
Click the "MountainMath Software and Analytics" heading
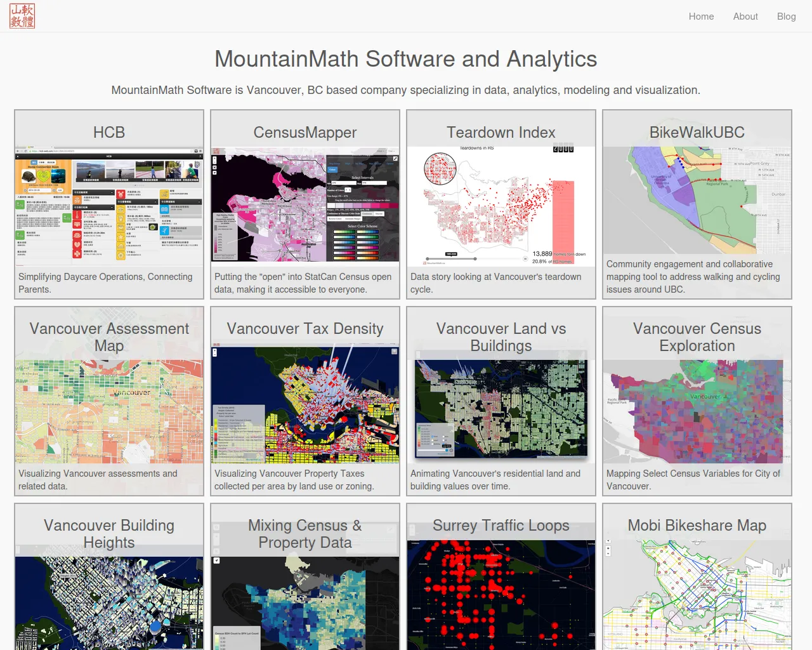tap(406, 59)
